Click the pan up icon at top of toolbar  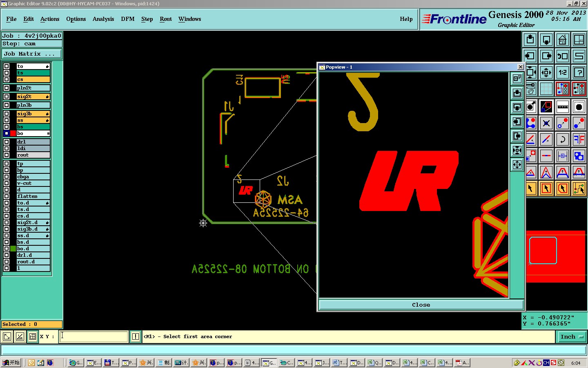[x=530, y=40]
